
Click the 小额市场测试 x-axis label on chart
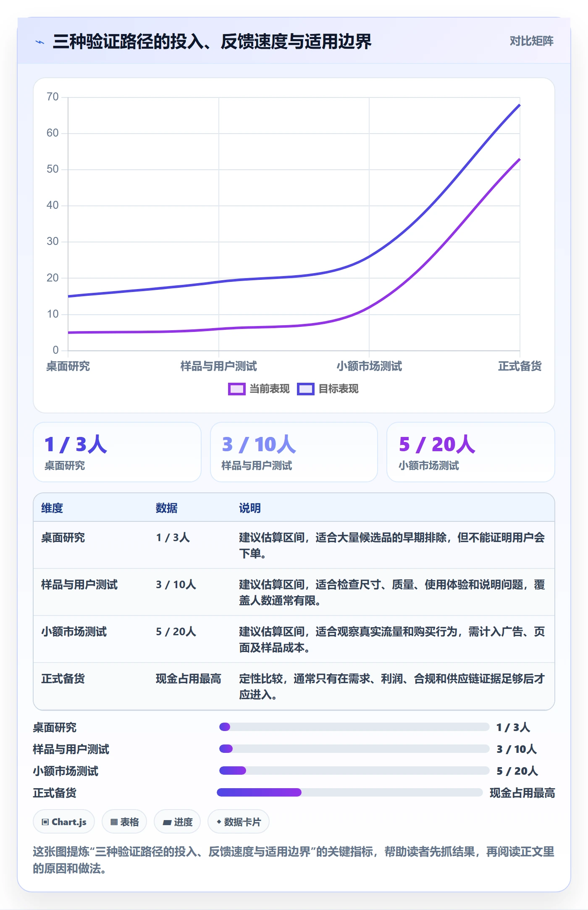[x=369, y=366]
